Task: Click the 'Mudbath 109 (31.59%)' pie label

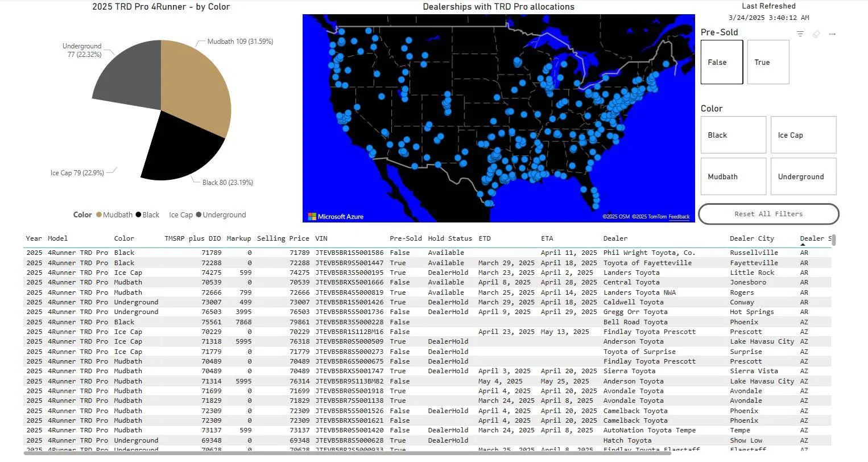Action: [x=240, y=42]
